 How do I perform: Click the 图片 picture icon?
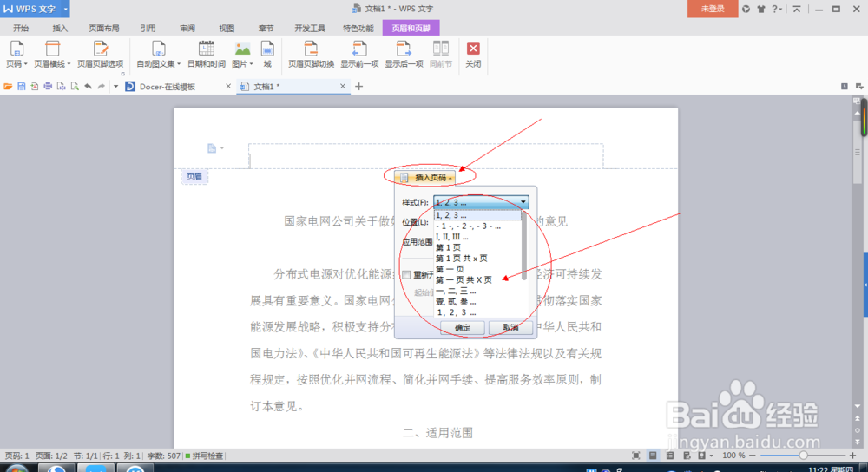click(242, 49)
